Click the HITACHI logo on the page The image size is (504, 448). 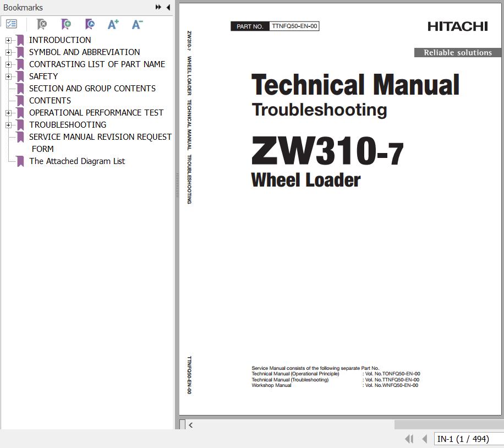457,26
